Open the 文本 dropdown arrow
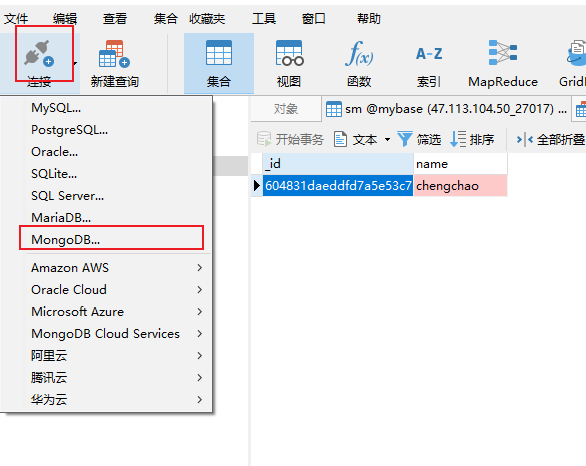This screenshot has width=586, height=466. pos(387,140)
